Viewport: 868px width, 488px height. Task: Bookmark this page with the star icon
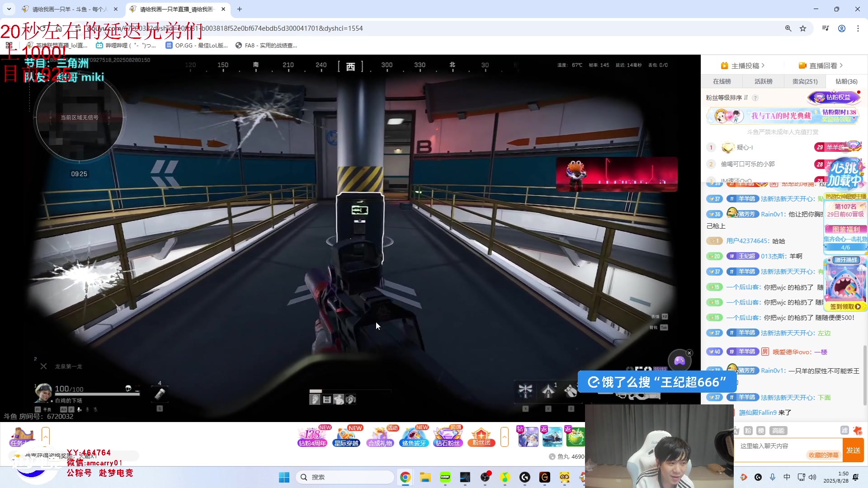point(803,28)
